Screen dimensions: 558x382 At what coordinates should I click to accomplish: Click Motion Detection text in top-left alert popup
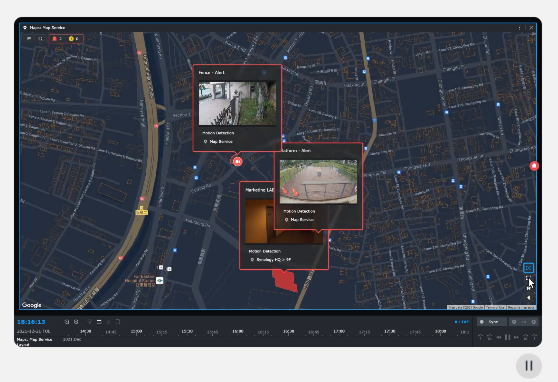[218, 133]
